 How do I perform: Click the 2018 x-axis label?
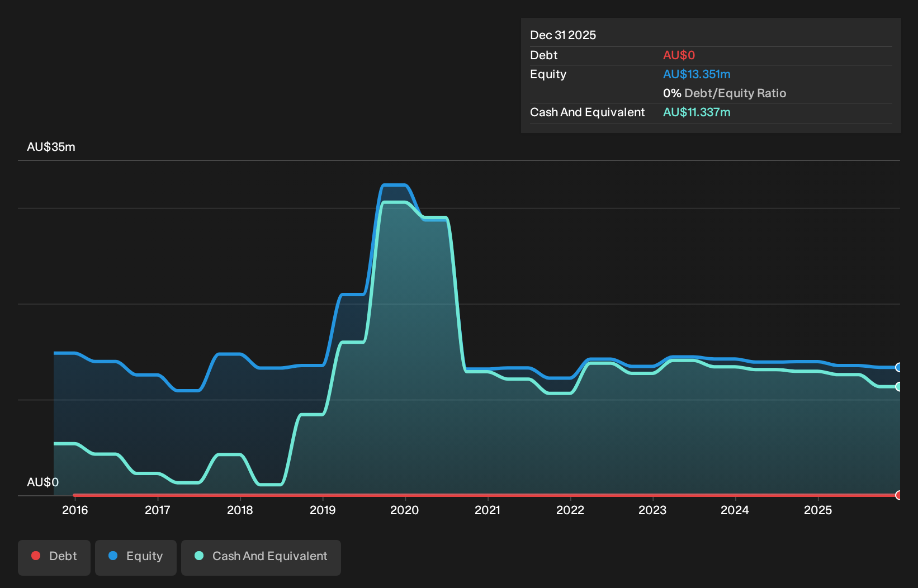pyautogui.click(x=240, y=510)
